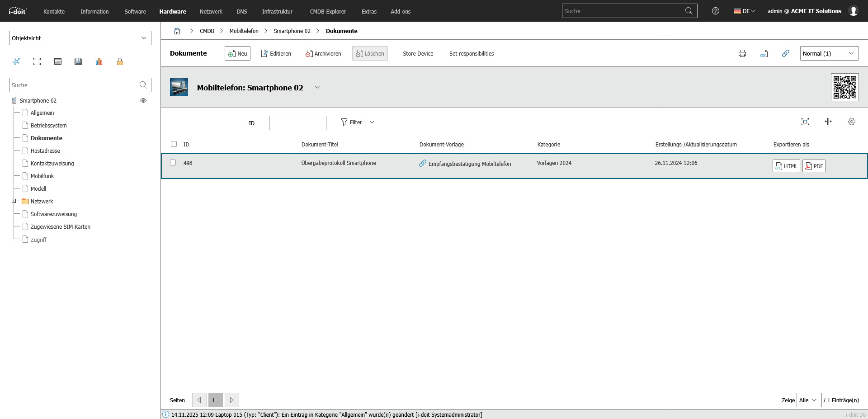Image resolution: width=868 pixels, height=419 pixels.
Task: Click the fullscreen expand icon in the sidebar
Action: (x=37, y=61)
